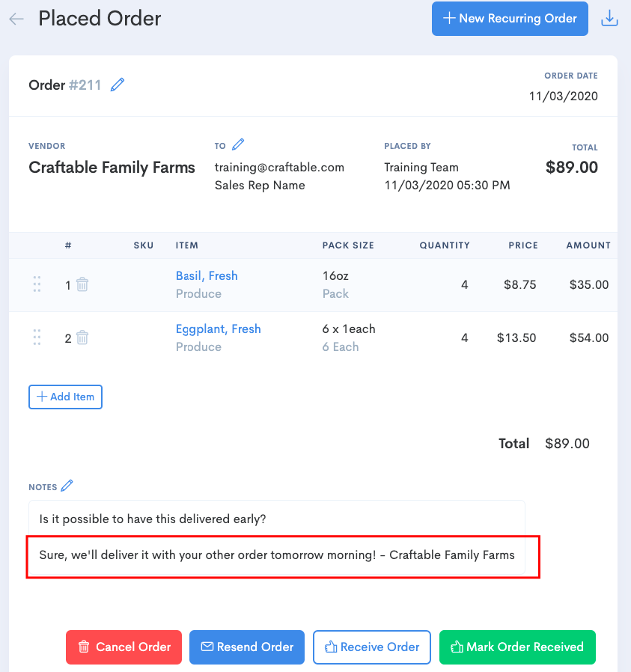Select the drag handle for the Eggplant row

click(37, 337)
